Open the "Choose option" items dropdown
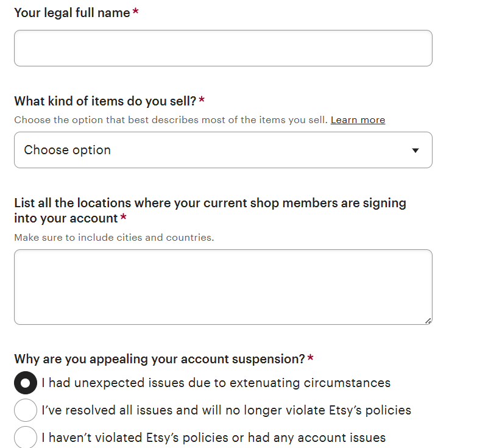This screenshot has width=502, height=448. tap(223, 150)
